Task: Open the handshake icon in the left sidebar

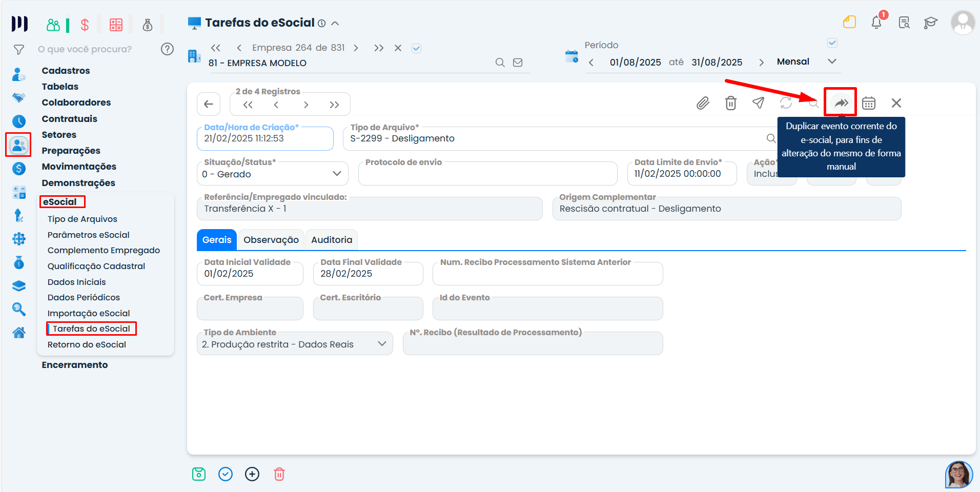Action: click(19, 97)
